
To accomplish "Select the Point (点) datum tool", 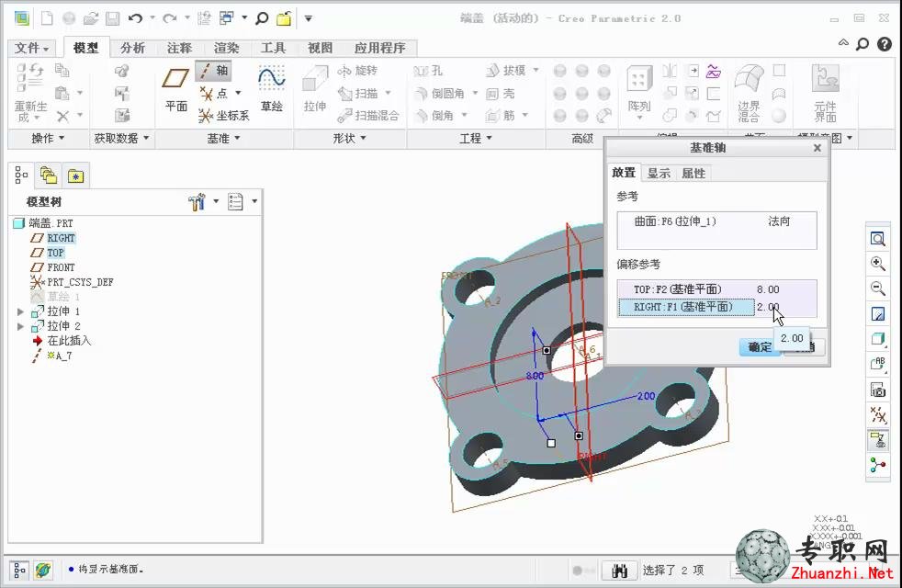I will tap(213, 93).
